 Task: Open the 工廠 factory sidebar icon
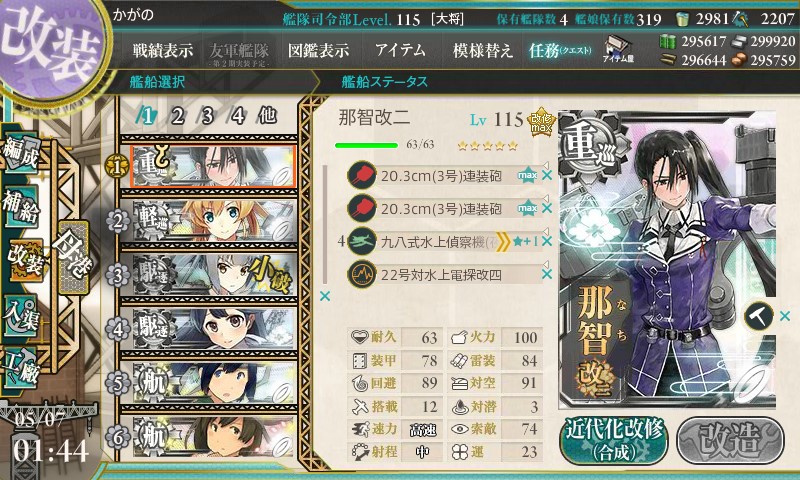(21, 368)
